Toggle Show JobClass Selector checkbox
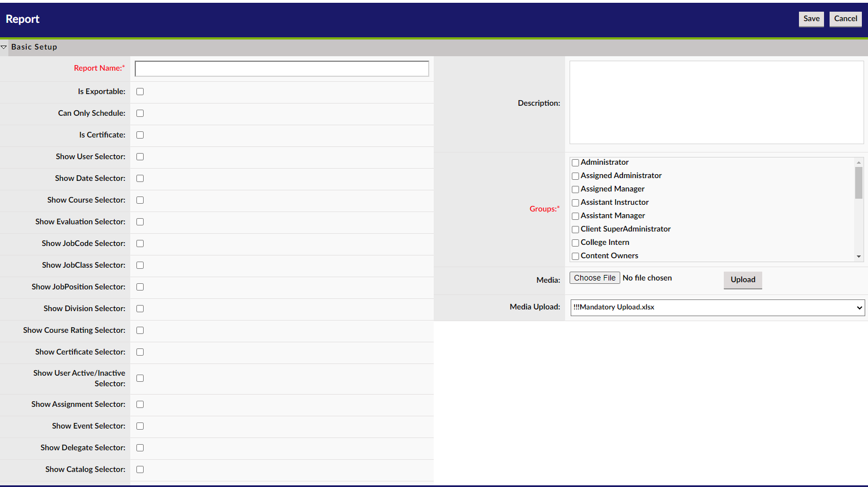Screen dimensions: 868x487 click(140, 265)
